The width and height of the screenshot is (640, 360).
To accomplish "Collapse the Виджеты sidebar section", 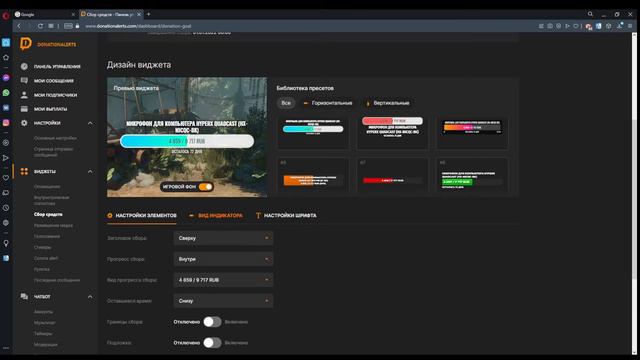I will pyautogui.click(x=90, y=171).
